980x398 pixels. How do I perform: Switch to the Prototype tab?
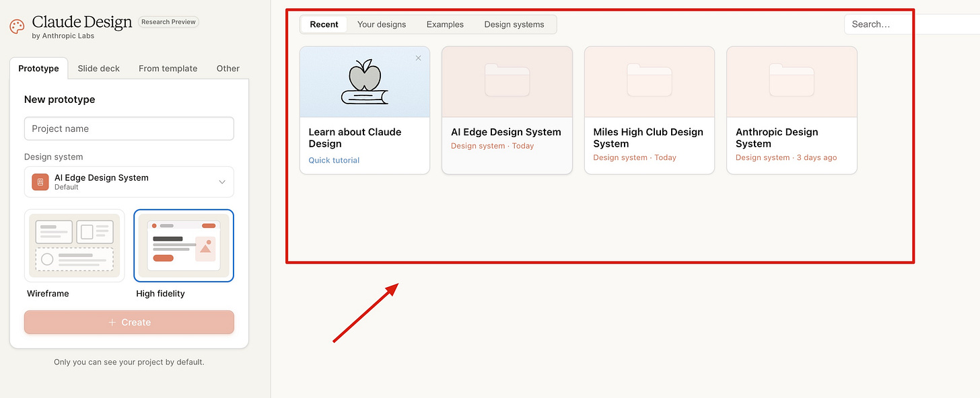point(38,69)
